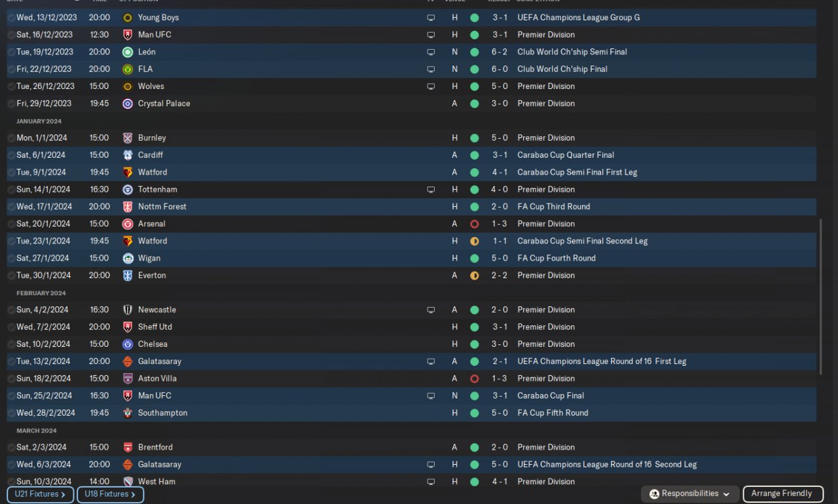
Task: Click the Watford badge in the 9/1/2024 row
Action: (128, 172)
